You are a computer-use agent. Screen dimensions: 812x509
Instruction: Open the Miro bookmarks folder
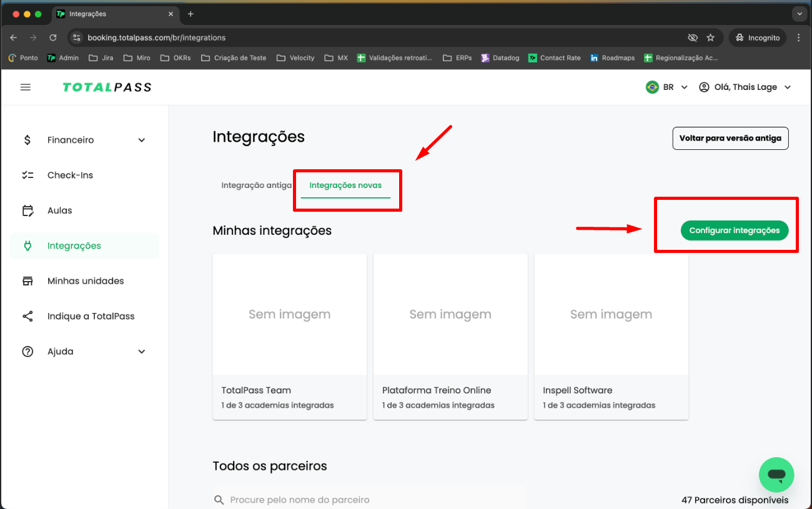coord(137,58)
